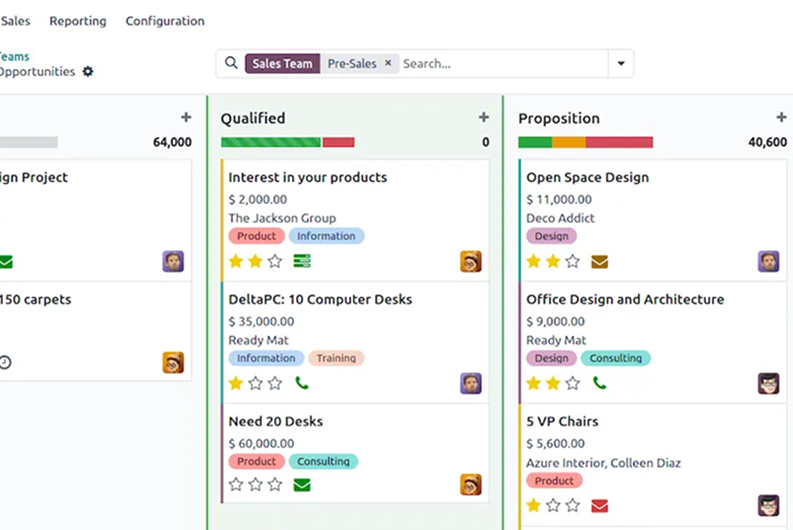793x530 pixels.
Task: Add a new card in Proposition column
Action: click(x=781, y=118)
